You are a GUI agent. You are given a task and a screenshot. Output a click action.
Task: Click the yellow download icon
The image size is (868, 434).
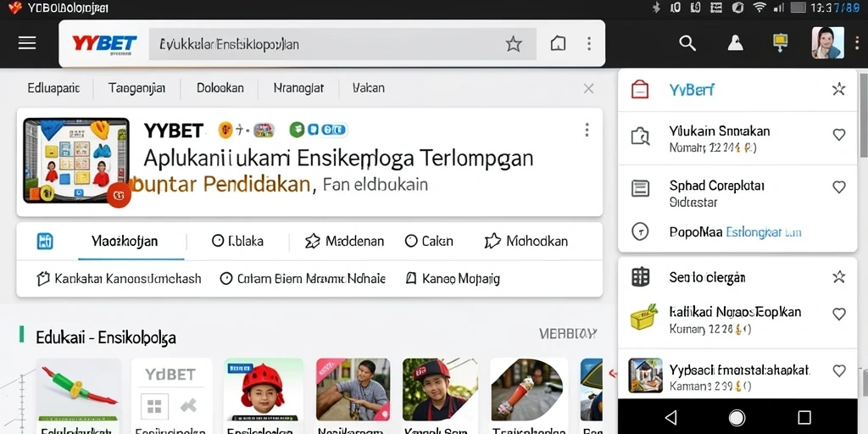point(780,43)
